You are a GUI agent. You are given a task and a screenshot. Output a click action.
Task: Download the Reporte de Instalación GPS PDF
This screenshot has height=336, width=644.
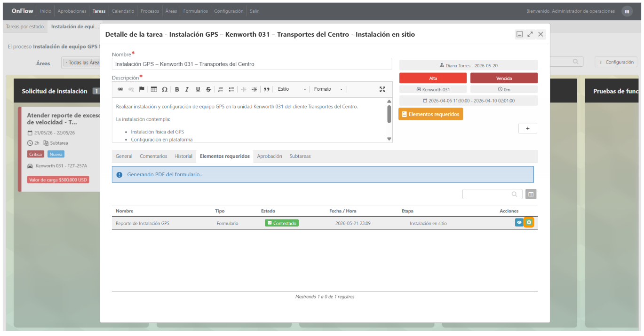[x=529, y=223]
